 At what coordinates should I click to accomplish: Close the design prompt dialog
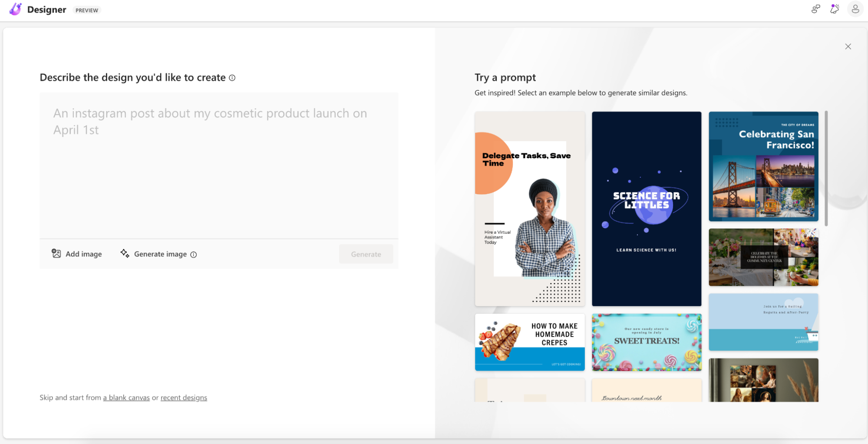848,46
